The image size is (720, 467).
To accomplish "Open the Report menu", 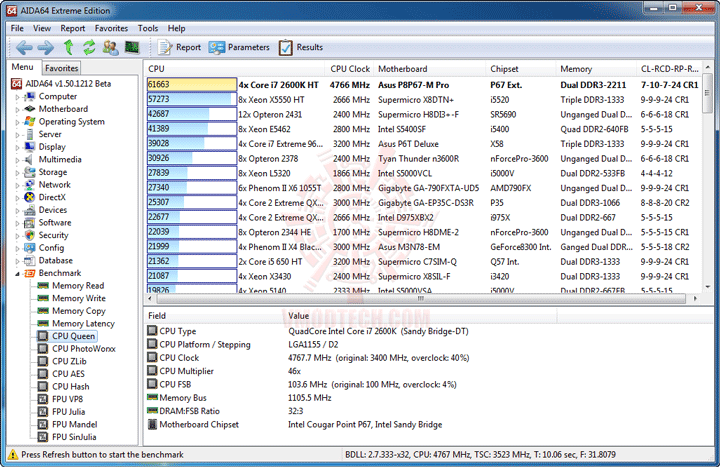I will click(73, 28).
